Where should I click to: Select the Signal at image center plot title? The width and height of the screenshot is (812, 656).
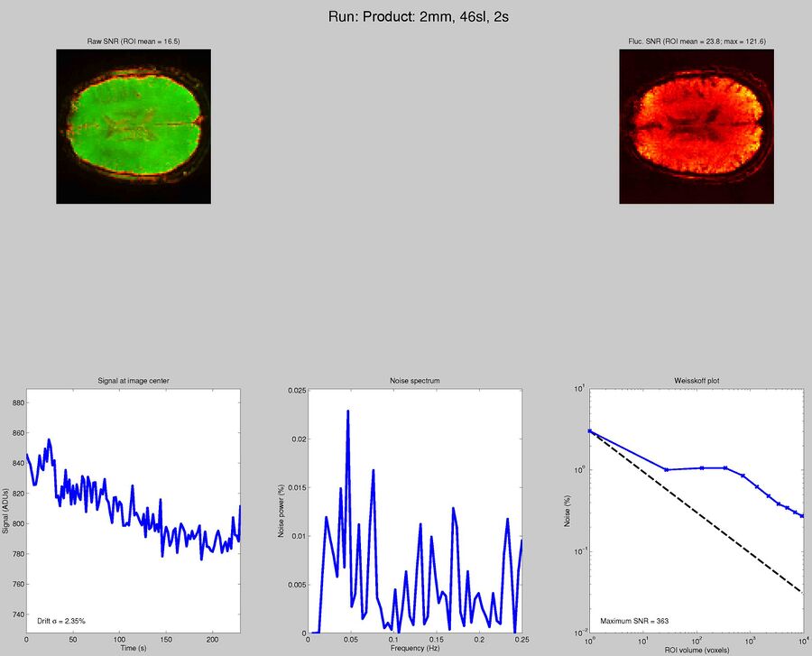point(133,381)
